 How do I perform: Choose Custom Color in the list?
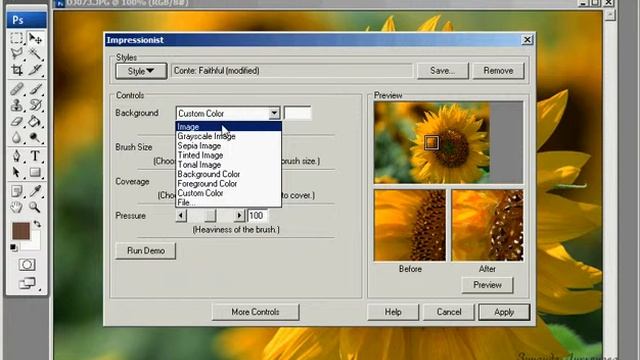[229, 193]
